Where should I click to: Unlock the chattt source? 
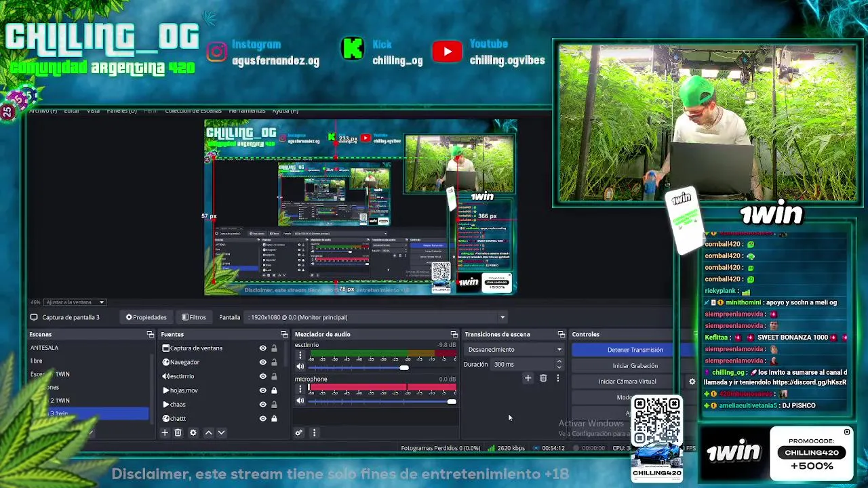[274, 418]
